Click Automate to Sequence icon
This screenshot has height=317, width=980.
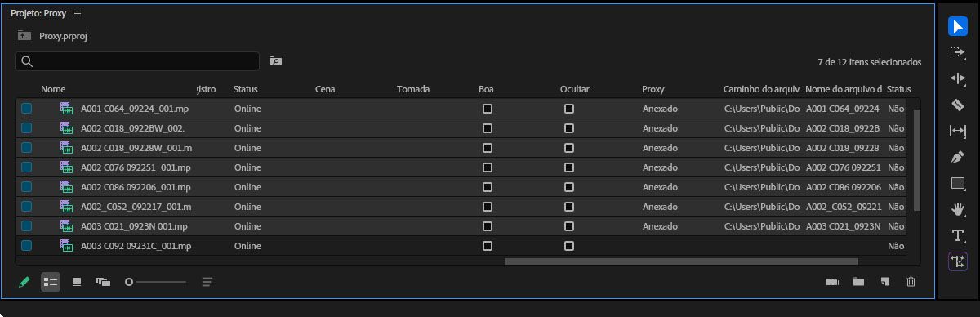[x=832, y=282]
